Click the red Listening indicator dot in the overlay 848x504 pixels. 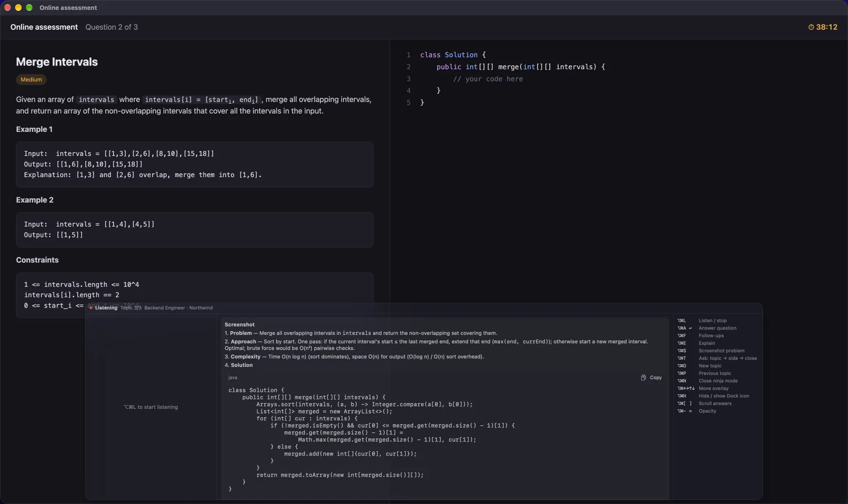point(91,308)
